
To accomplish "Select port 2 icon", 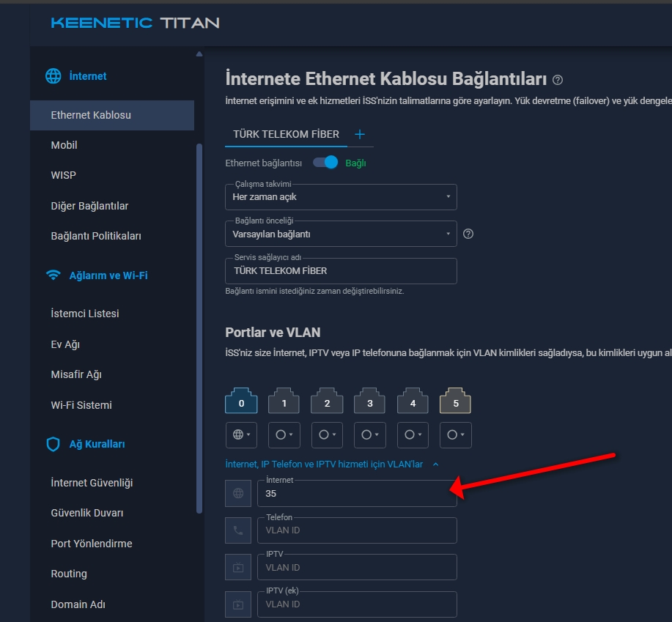I will click(x=327, y=401).
